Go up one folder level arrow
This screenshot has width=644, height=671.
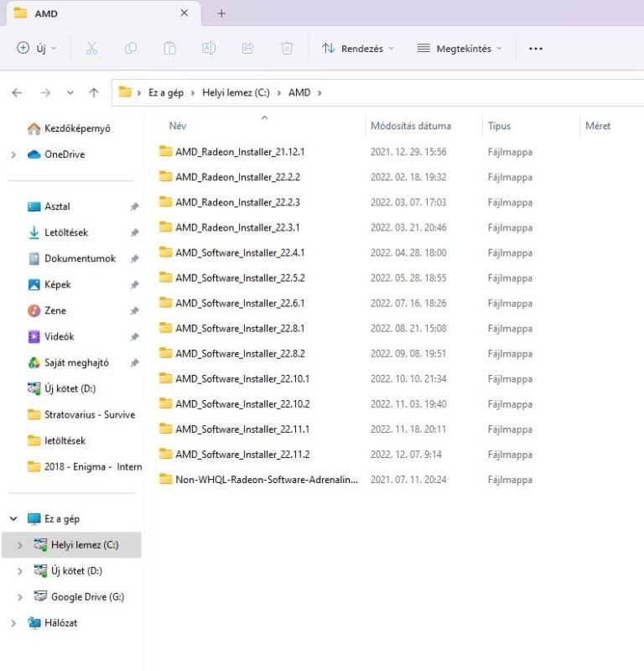[x=94, y=92]
